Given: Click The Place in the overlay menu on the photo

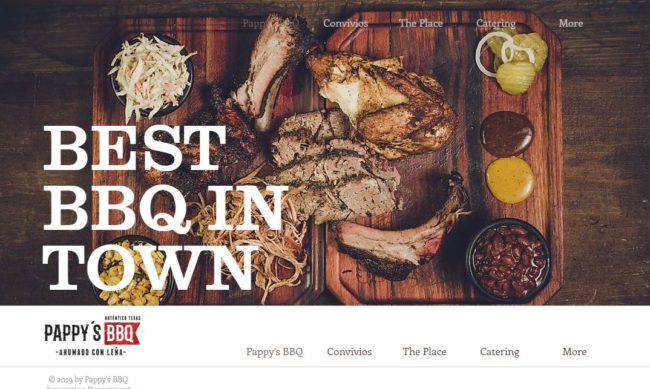Looking at the screenshot, I should pos(420,23).
